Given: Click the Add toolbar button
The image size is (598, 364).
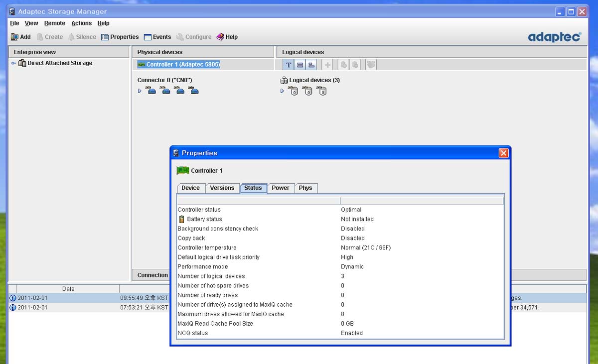Looking at the screenshot, I should pos(21,37).
